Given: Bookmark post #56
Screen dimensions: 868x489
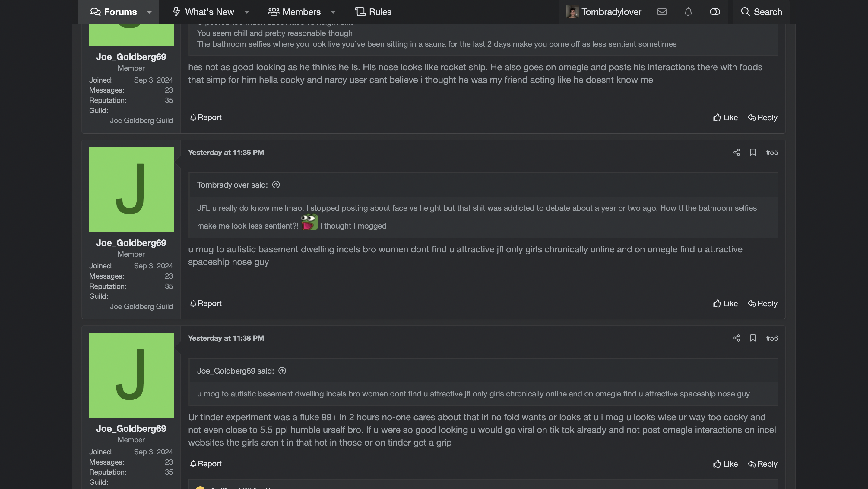Looking at the screenshot, I should point(753,338).
